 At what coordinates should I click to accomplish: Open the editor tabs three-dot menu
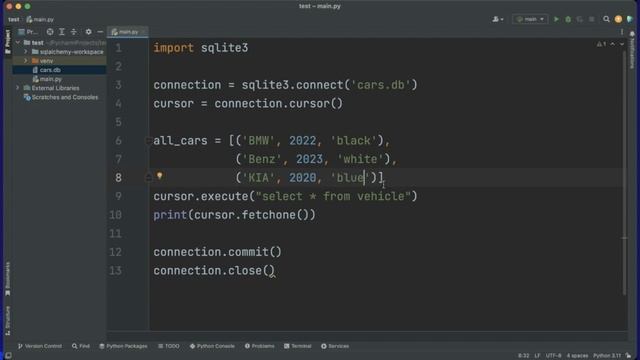[622, 32]
